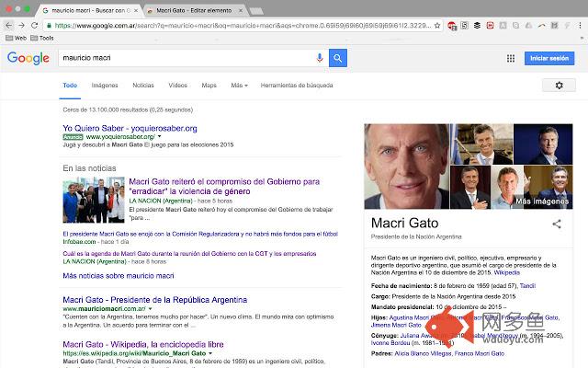Click the blue magnifier search button
Image resolution: width=588 pixels, height=368 pixels.
click(338, 58)
